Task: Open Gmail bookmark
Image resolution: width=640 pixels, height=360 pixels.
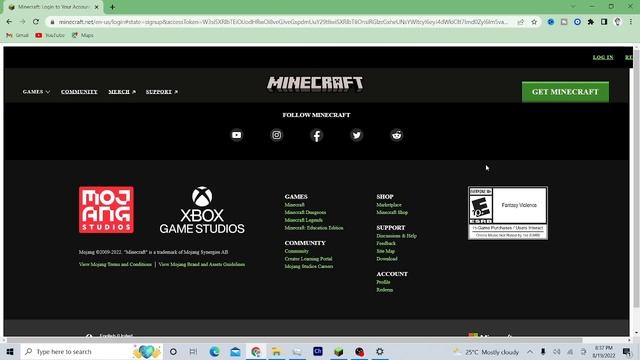Action: [x=18, y=36]
